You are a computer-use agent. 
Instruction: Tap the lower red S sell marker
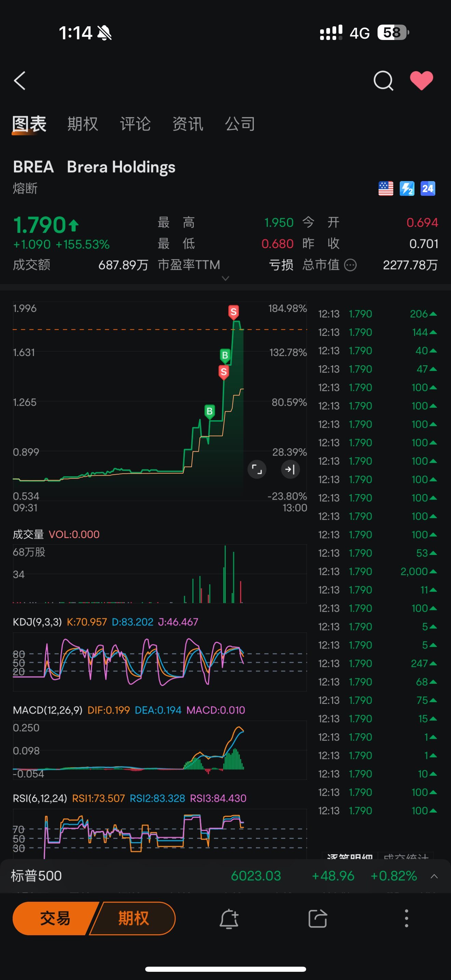(x=223, y=372)
